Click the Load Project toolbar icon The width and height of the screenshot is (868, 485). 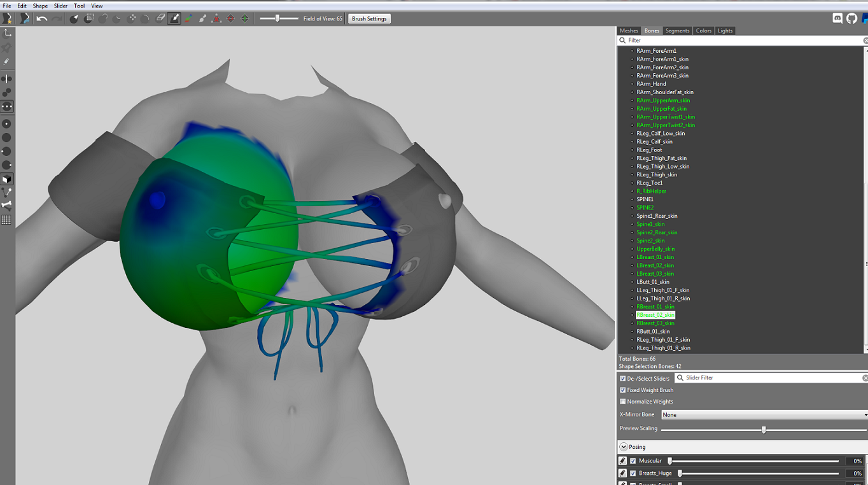pos(25,18)
